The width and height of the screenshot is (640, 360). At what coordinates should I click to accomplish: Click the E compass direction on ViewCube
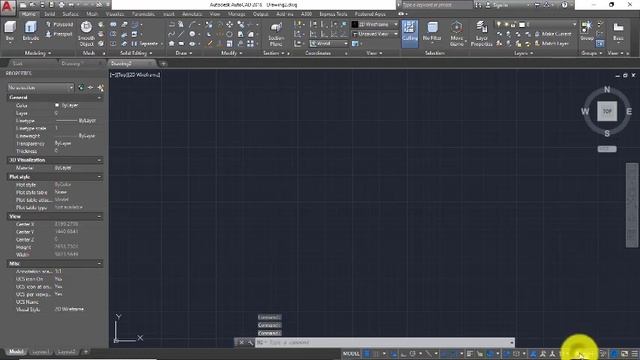[x=629, y=111]
